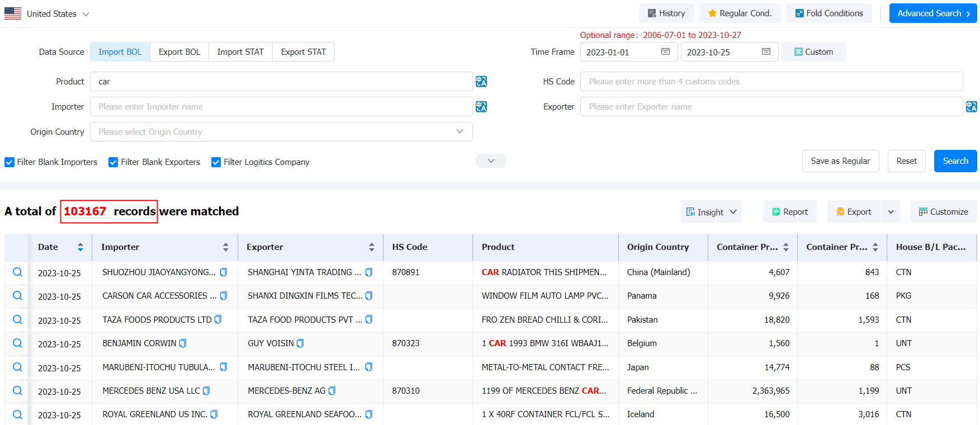View details of MARUBENI-ITOCHU TUBULAR record
Image resolution: width=980 pixels, height=425 pixels.
[x=17, y=367]
